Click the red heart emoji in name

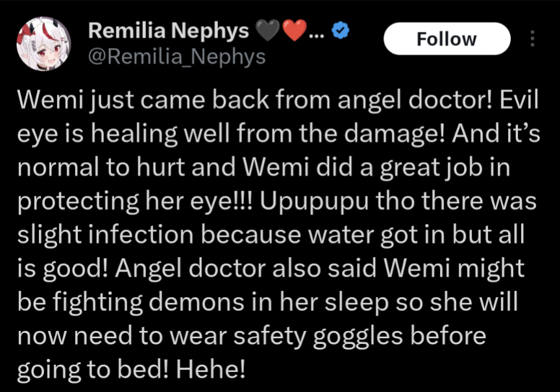[295, 31]
